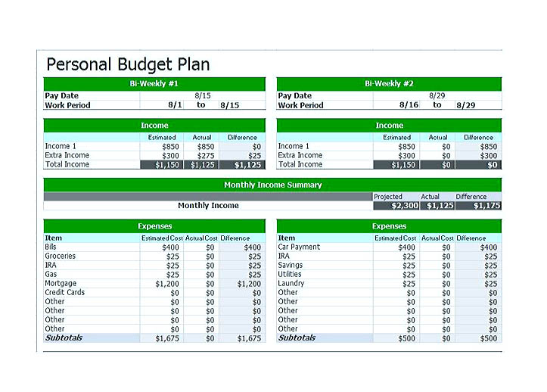Select the Monthly Income Summary header
This screenshot has width=547, height=392.
pos(272,185)
